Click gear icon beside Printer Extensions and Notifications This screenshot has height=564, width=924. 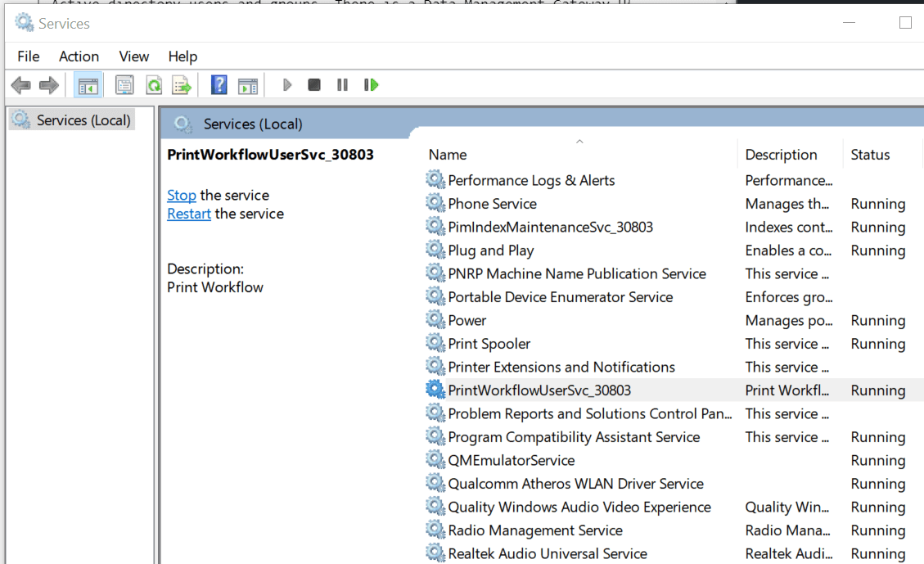tap(435, 366)
